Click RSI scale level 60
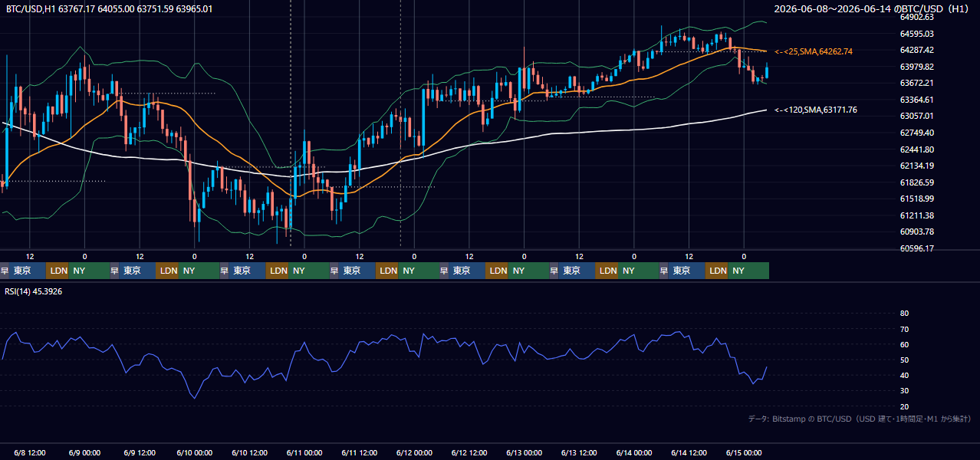Viewport: 980px width, 460px height. click(904, 344)
